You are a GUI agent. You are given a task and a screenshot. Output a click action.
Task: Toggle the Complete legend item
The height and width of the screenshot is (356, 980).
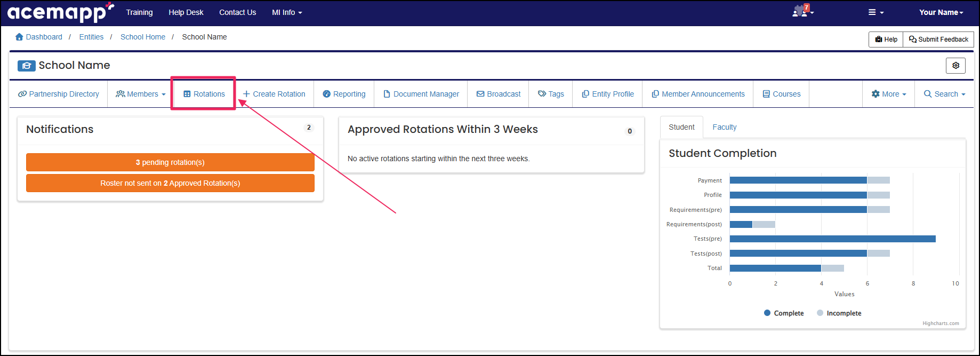784,313
